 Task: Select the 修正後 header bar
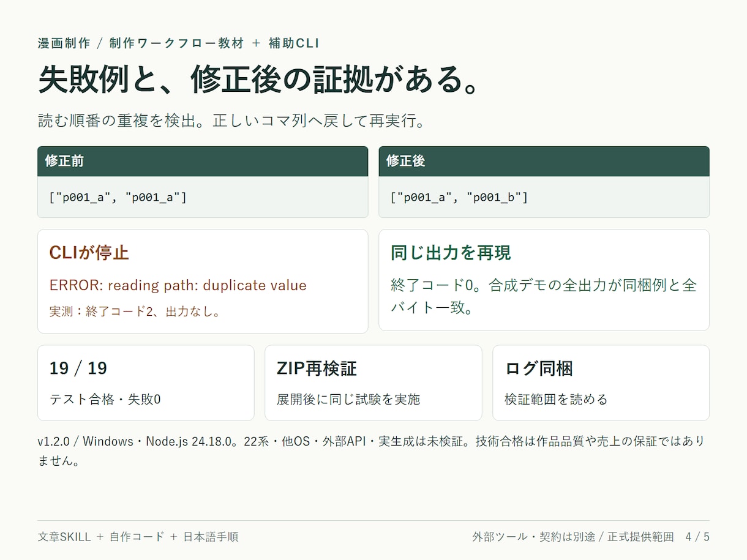(x=544, y=161)
